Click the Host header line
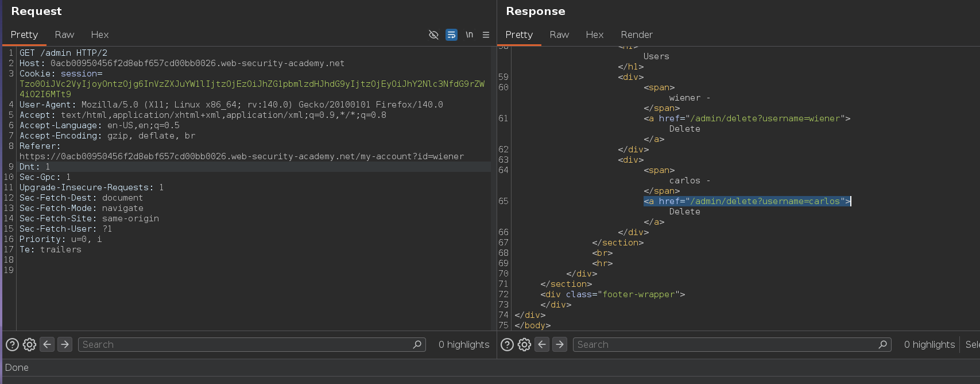This screenshot has width=980, height=384. (182, 63)
